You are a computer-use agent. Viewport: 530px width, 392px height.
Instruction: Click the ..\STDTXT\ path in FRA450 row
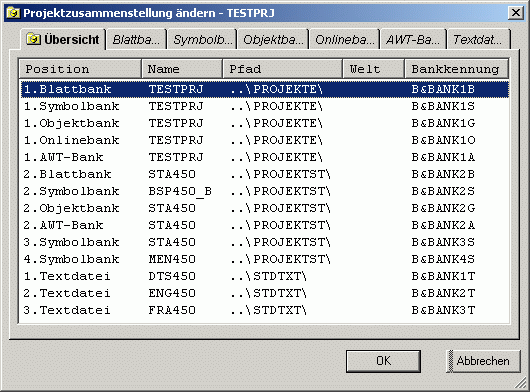click(x=268, y=310)
